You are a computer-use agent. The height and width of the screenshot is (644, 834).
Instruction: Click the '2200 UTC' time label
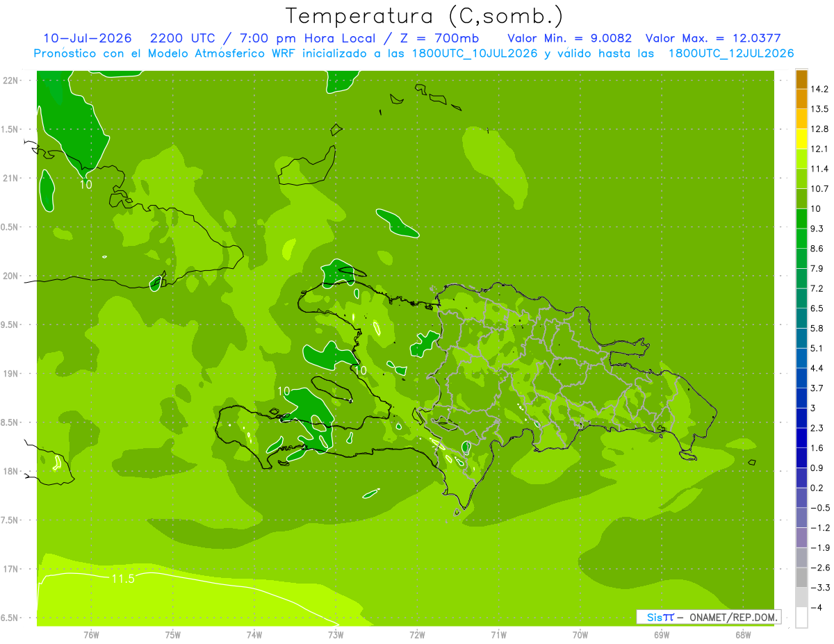click(x=183, y=38)
